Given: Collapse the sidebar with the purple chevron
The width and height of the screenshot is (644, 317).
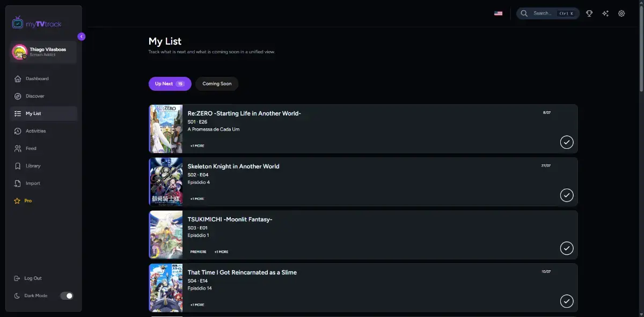Looking at the screenshot, I should (82, 37).
